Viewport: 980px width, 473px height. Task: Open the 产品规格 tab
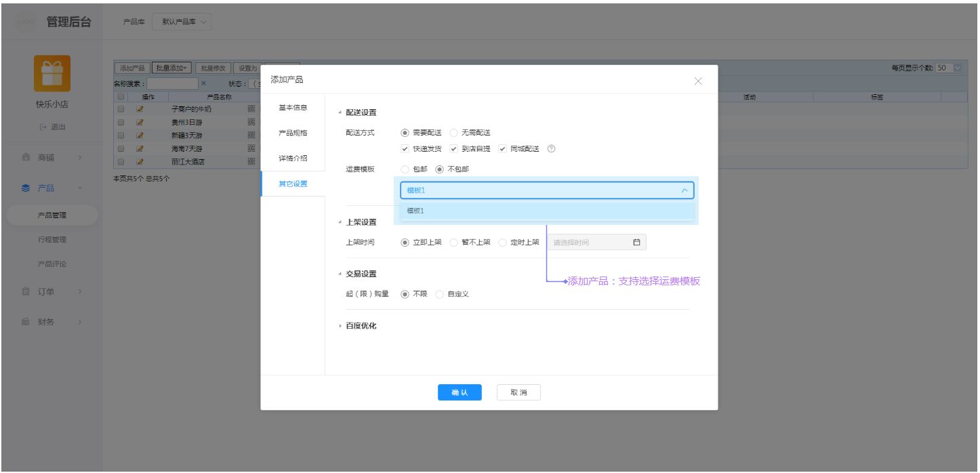[293, 133]
